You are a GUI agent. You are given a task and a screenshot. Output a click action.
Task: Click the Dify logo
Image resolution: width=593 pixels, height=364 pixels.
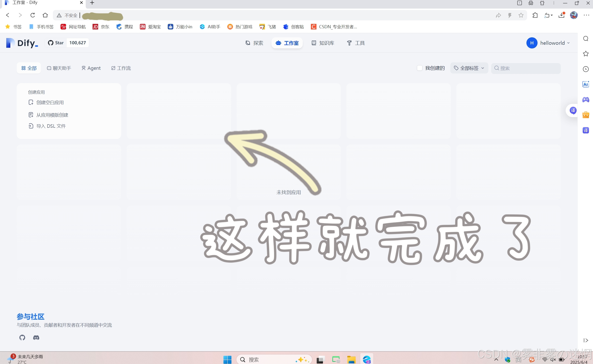click(22, 43)
